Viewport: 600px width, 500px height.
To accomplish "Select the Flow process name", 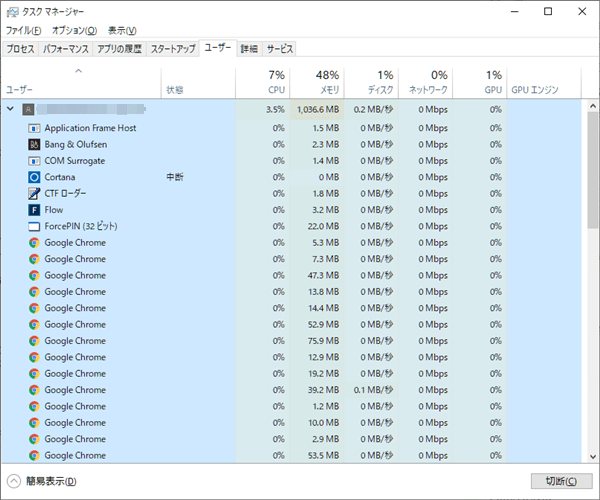I will [54, 210].
